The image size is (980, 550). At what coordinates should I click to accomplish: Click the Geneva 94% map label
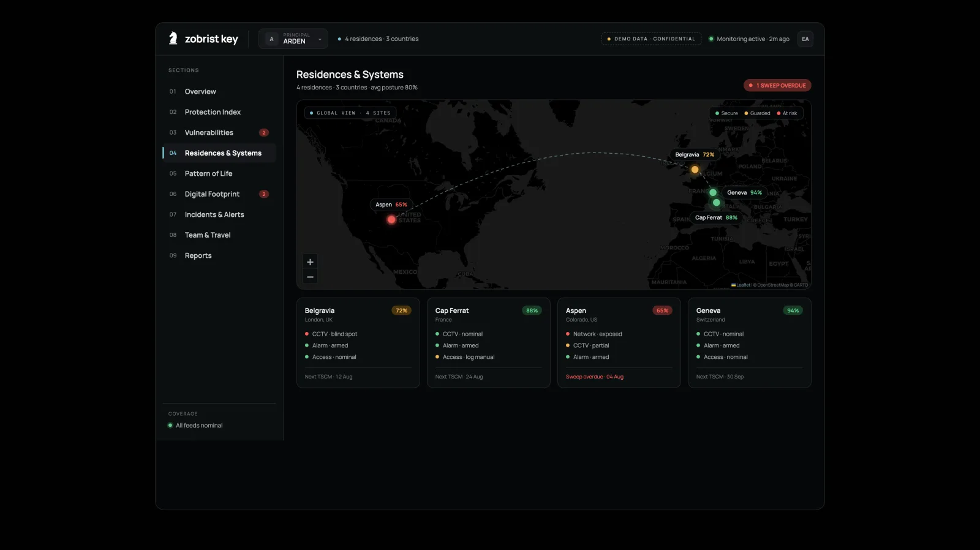pyautogui.click(x=744, y=193)
